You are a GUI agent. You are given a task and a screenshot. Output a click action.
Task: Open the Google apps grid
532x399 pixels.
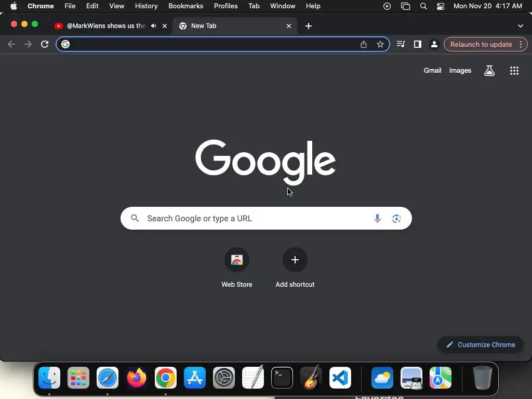pos(514,71)
